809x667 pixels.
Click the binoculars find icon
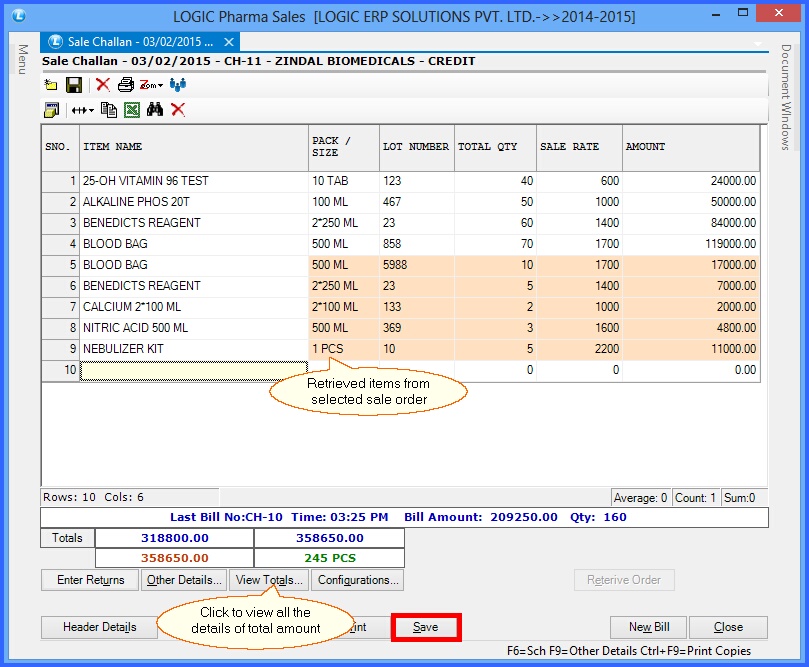tap(155, 109)
